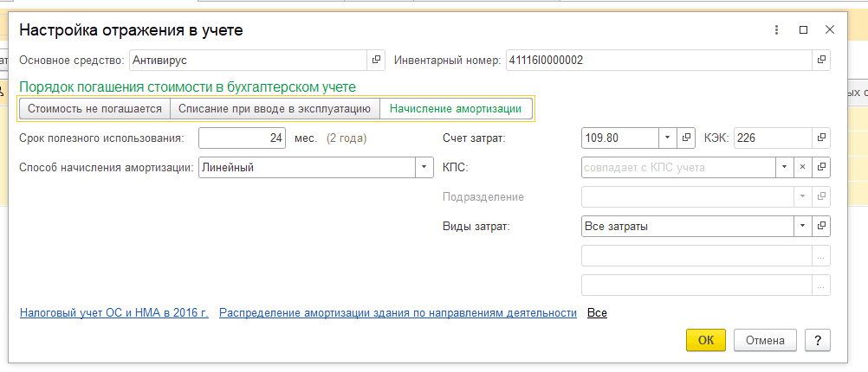Open the Основное средство Антивирус record icon
Image resolution: width=868 pixels, height=372 pixels.
[377, 61]
